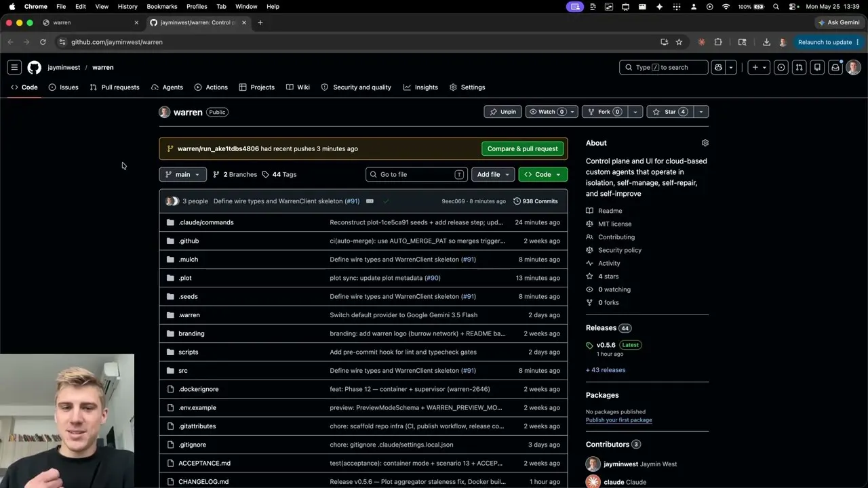Open the macOS Control Center icon

pyautogui.click(x=792, y=7)
